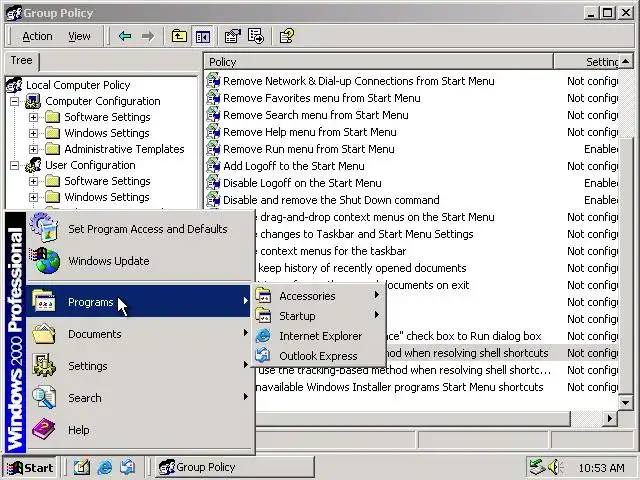640x480 pixels.
Task: Click the horizontal scrollbar right arrow
Action: tap(610, 418)
